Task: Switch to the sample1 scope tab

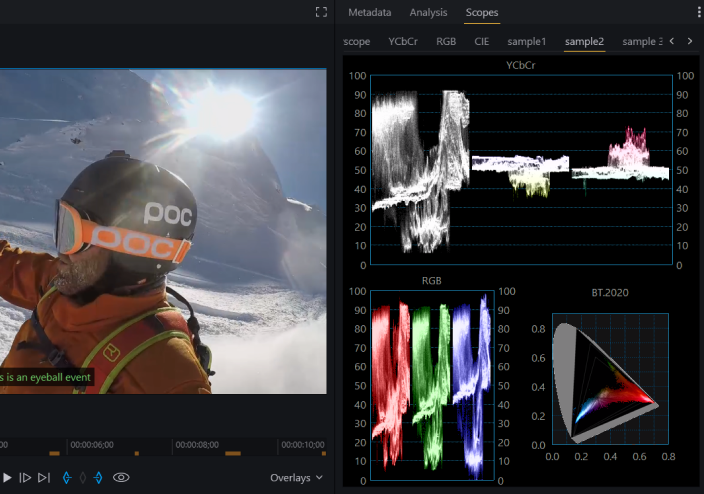Action: tap(526, 41)
